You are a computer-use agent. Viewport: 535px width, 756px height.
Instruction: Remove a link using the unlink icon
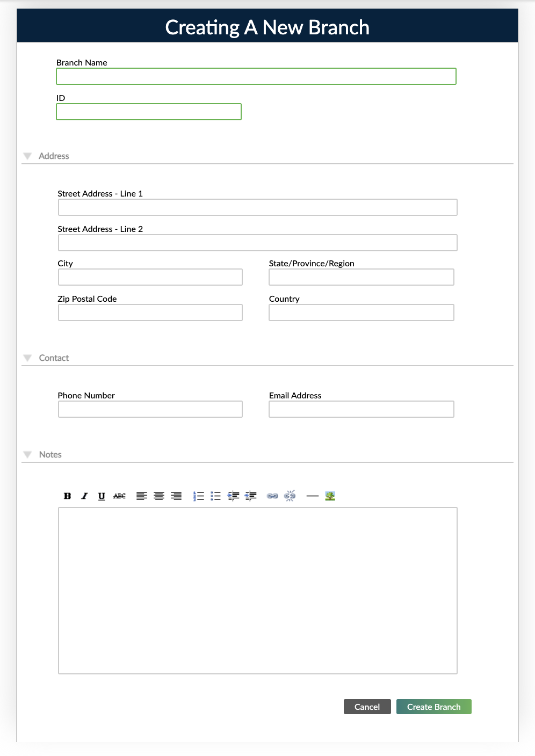[290, 496]
